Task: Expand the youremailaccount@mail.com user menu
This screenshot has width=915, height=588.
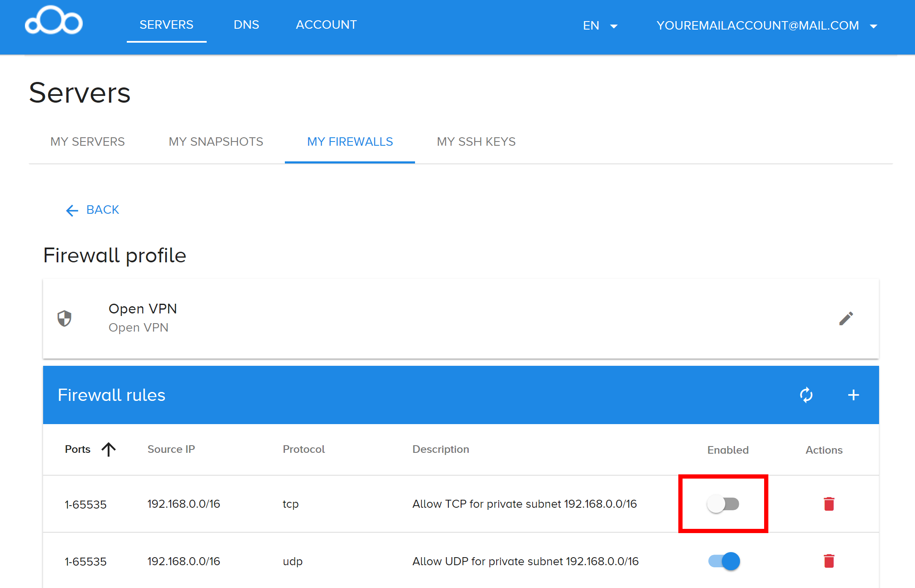Action: coord(767,26)
